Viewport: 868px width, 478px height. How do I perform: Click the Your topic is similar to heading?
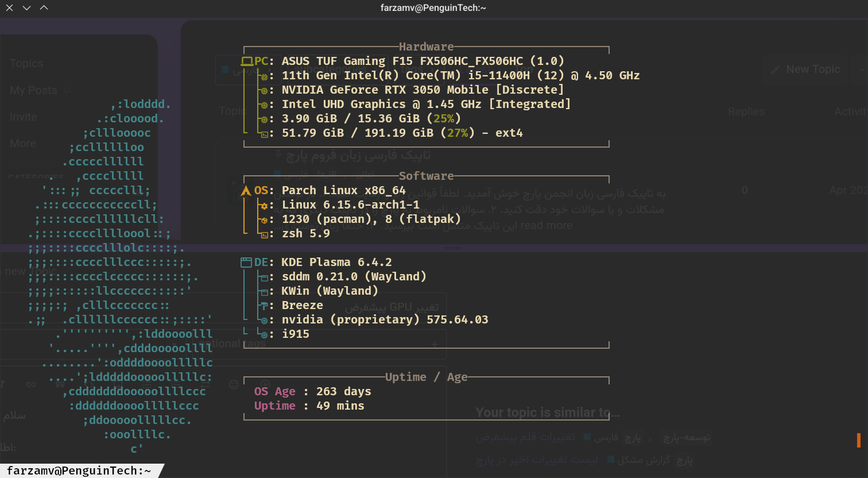coord(548,413)
